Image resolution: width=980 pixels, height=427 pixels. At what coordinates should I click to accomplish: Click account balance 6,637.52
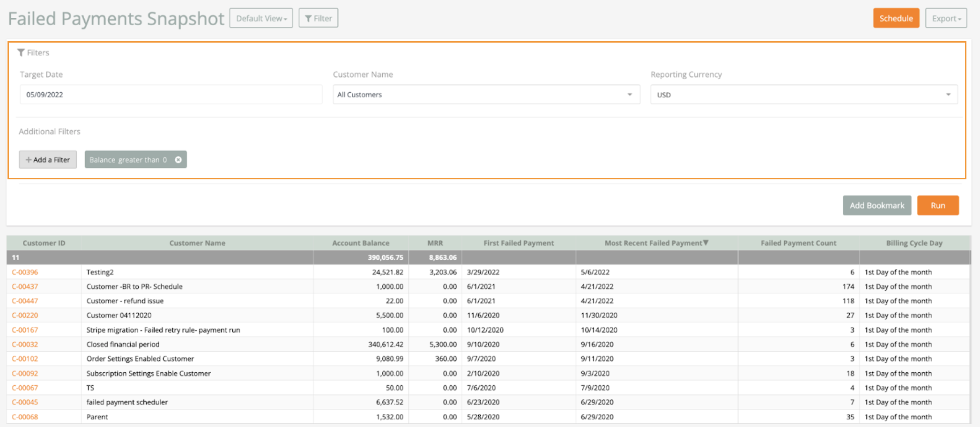coord(390,402)
